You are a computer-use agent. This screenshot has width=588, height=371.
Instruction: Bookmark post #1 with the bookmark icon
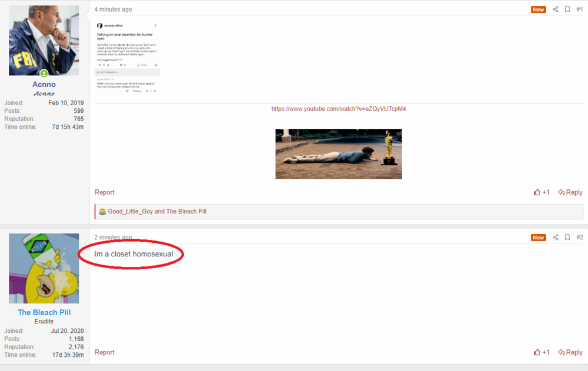click(567, 9)
